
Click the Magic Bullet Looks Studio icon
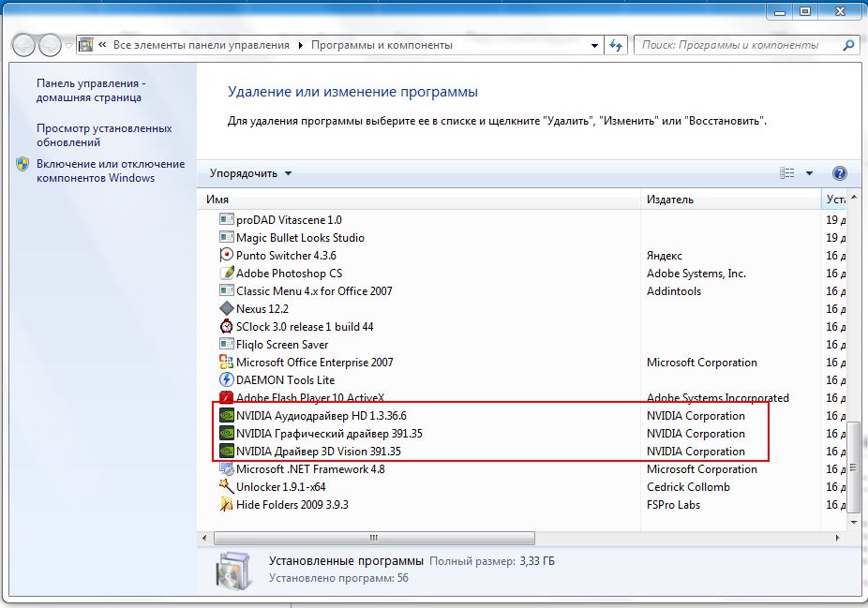pyautogui.click(x=227, y=237)
